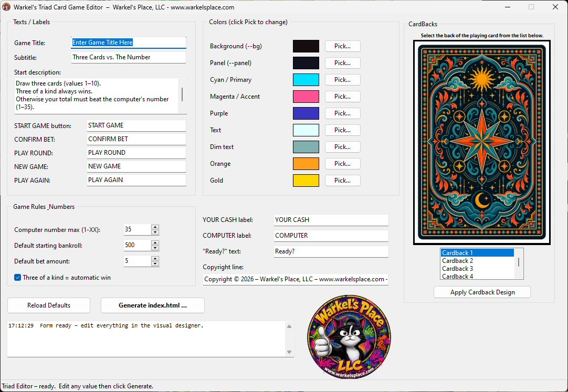Click the Text color swatch
568x392 pixels.
[x=306, y=130]
